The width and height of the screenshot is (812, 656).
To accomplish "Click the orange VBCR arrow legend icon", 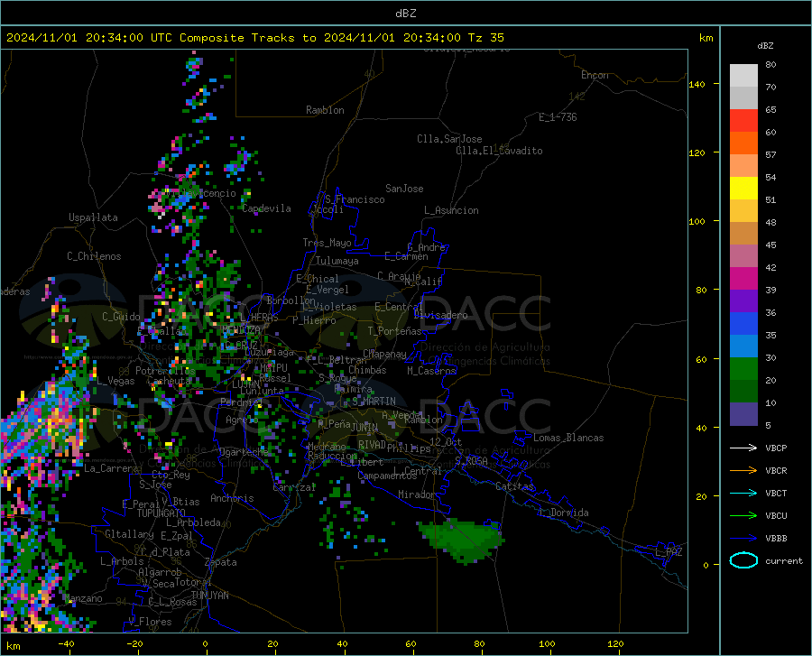I will coord(743,470).
